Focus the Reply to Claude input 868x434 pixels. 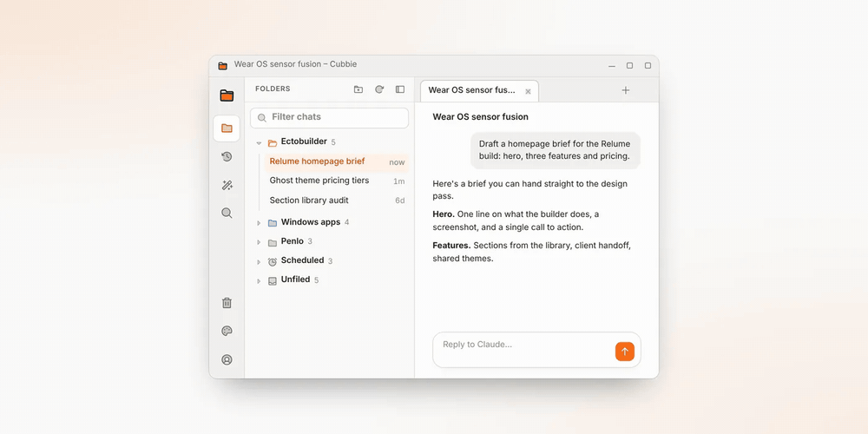[x=536, y=350]
